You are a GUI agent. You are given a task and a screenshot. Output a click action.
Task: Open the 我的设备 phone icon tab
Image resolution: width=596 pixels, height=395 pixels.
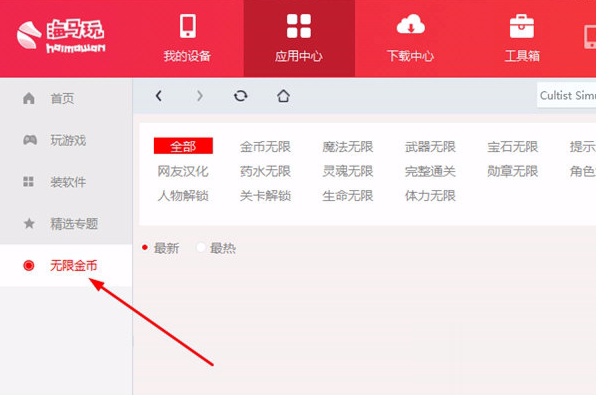tap(187, 38)
